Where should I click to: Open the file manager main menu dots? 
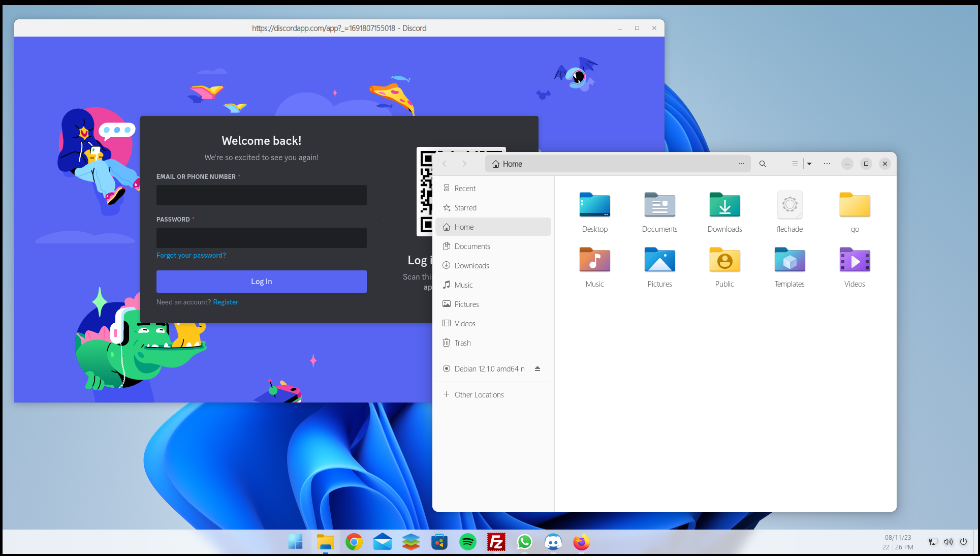click(x=827, y=164)
